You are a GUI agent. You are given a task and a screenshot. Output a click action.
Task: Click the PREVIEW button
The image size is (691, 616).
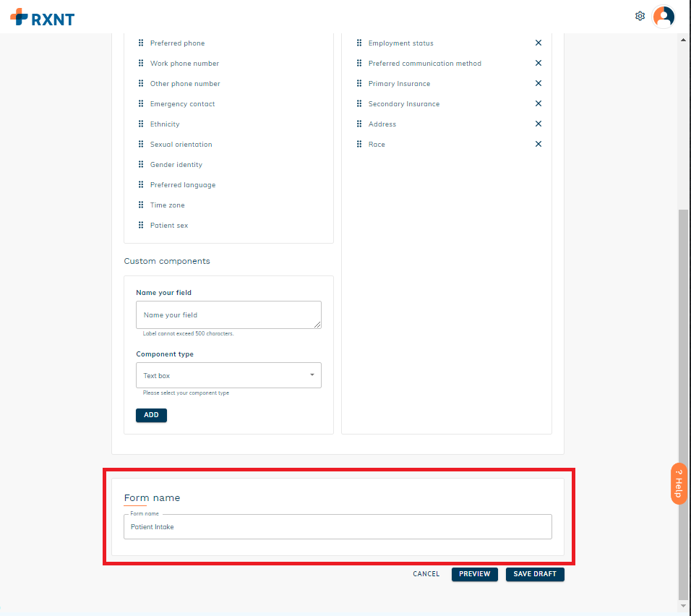coord(475,574)
